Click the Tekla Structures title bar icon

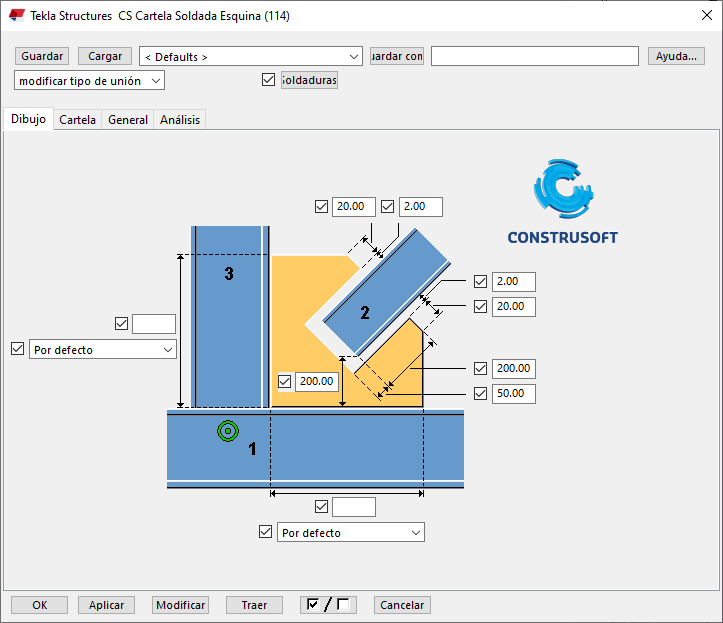tap(16, 16)
